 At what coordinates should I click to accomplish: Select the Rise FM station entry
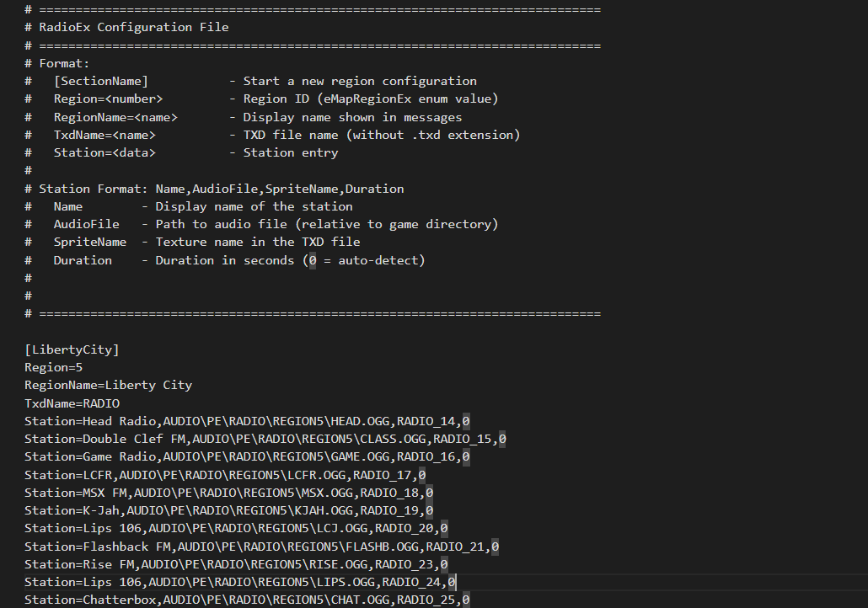pos(236,563)
